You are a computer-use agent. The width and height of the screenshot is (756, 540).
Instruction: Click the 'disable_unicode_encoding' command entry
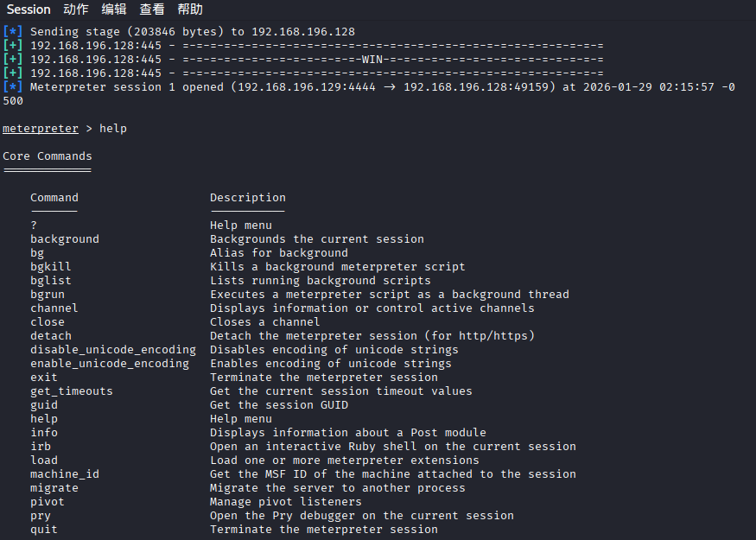[x=113, y=350]
